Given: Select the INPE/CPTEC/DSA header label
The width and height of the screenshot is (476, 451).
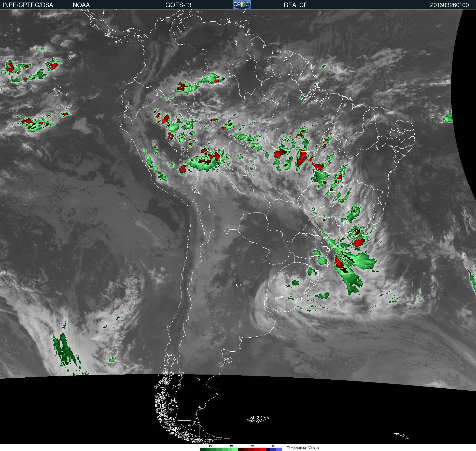Looking at the screenshot, I should [28, 5].
